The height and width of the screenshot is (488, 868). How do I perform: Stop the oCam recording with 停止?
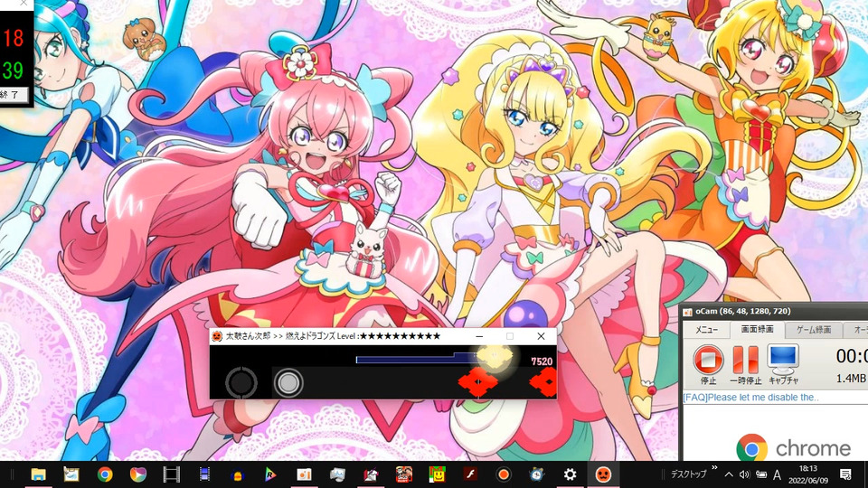coord(708,364)
